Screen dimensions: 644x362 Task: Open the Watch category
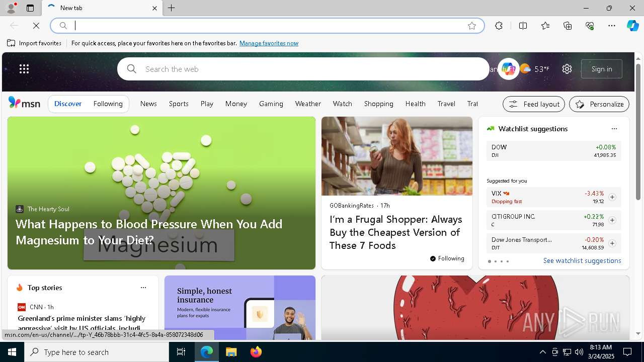point(342,104)
